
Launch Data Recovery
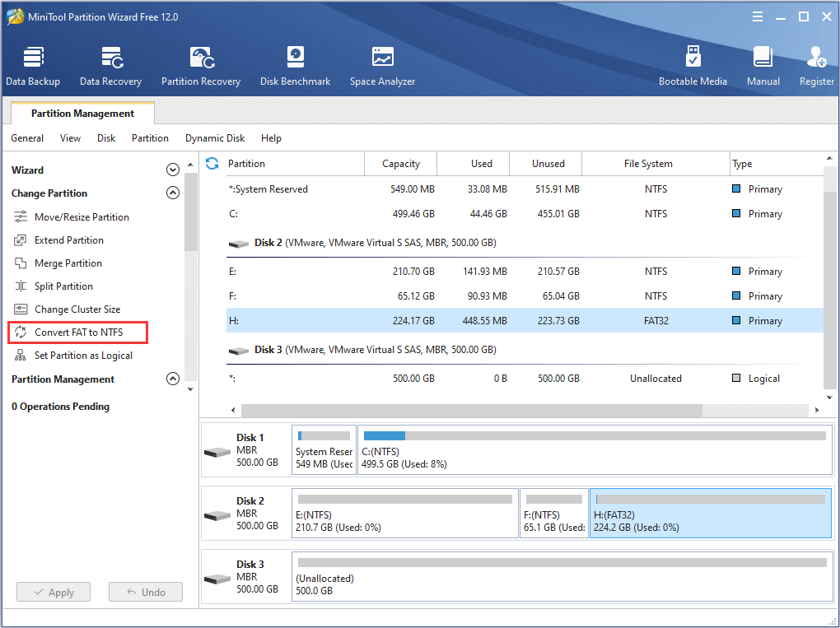click(x=111, y=67)
